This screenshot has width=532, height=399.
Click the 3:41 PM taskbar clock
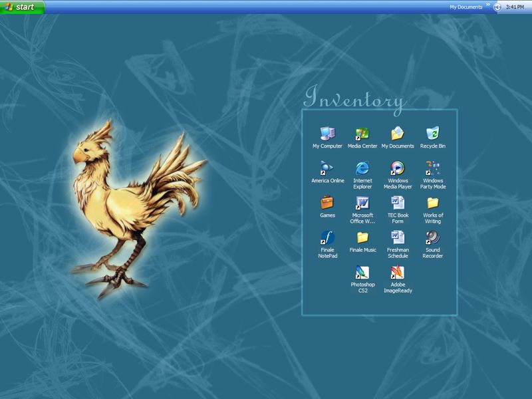(x=515, y=7)
